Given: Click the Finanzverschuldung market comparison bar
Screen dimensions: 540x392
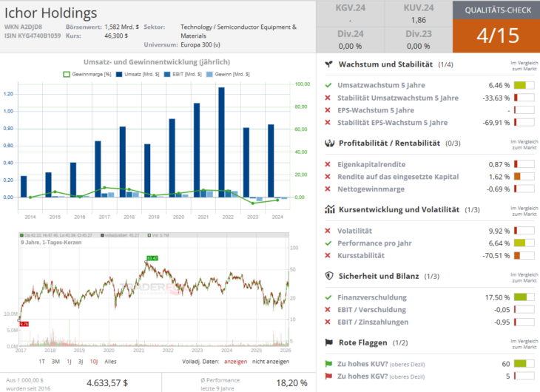Looking at the screenshot, I should (523, 297).
